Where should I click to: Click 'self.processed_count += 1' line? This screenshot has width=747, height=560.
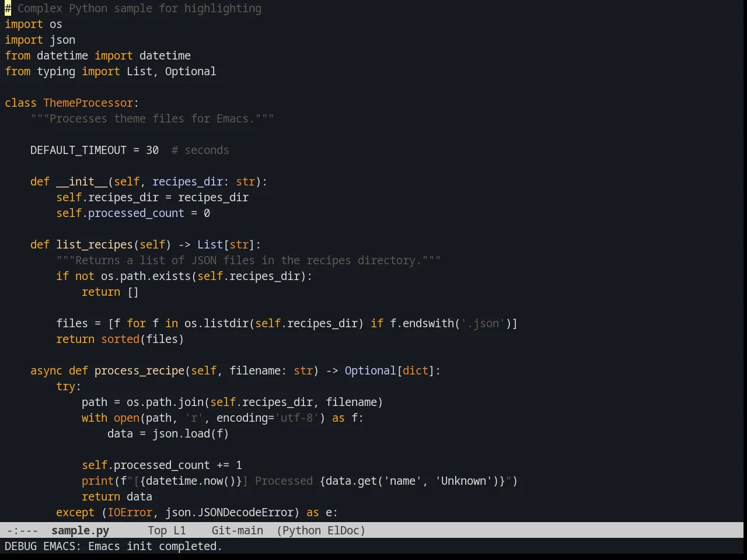pyautogui.click(x=162, y=465)
